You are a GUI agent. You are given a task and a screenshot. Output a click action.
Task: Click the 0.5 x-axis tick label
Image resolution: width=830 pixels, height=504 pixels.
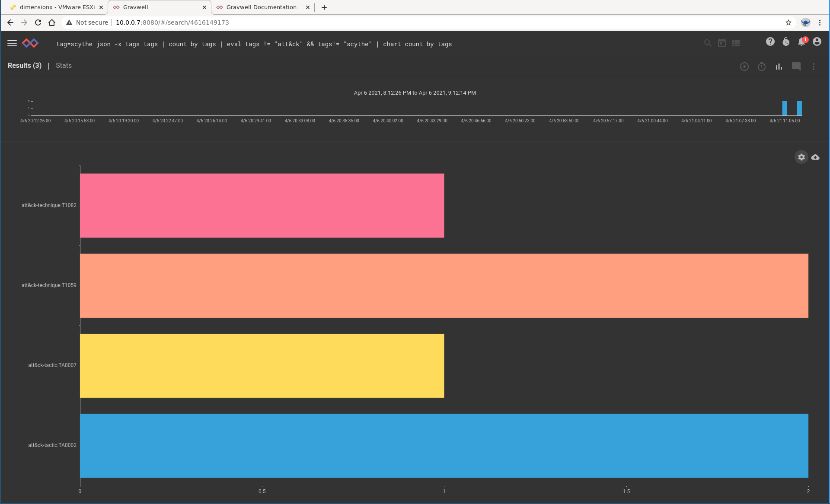click(262, 491)
